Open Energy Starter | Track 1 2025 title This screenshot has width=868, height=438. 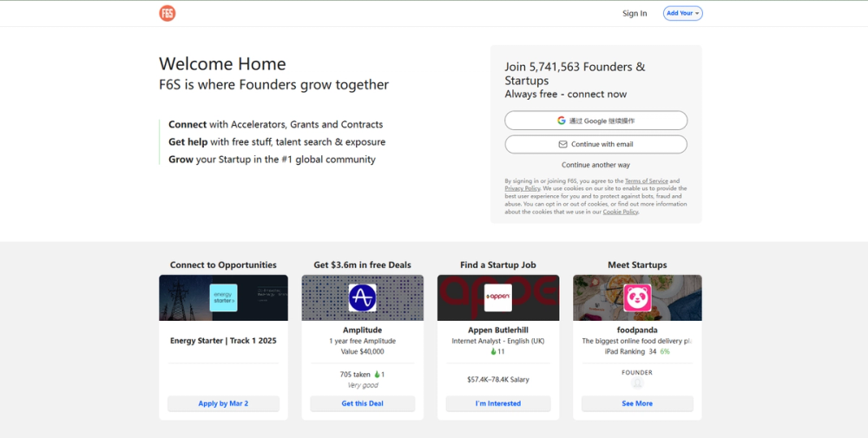(x=223, y=341)
